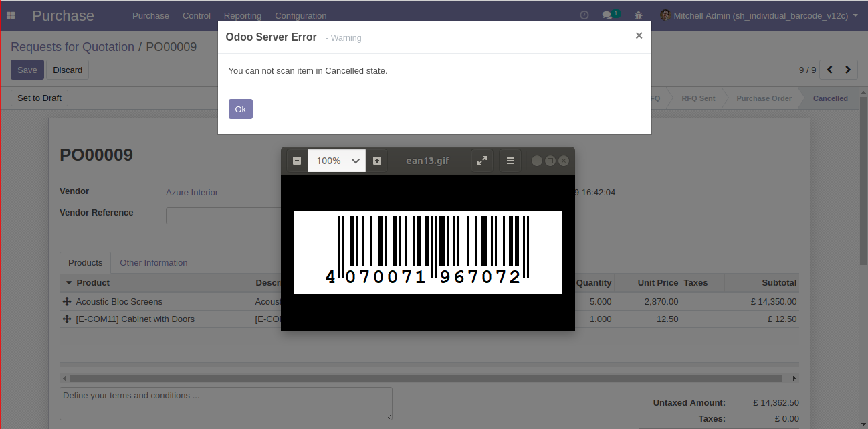Click the horizontal scrollbar thumb under the table

pos(425,378)
